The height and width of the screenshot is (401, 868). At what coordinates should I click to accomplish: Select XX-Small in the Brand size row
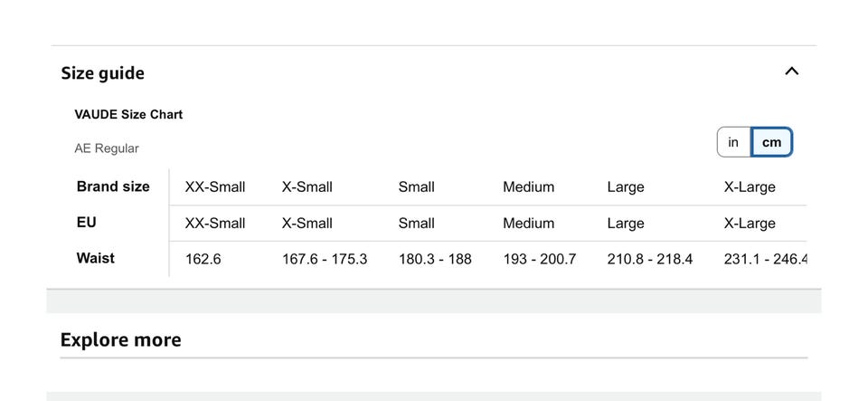(215, 187)
